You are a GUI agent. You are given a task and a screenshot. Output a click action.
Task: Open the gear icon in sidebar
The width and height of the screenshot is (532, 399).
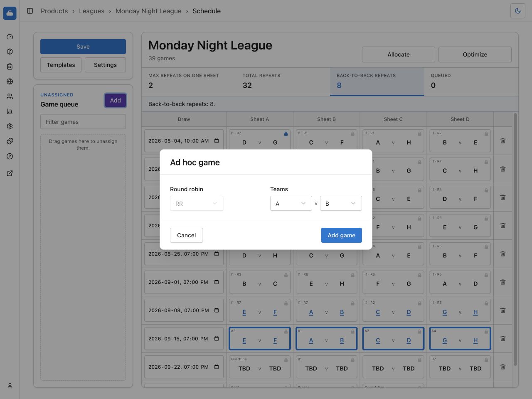pyautogui.click(x=10, y=126)
